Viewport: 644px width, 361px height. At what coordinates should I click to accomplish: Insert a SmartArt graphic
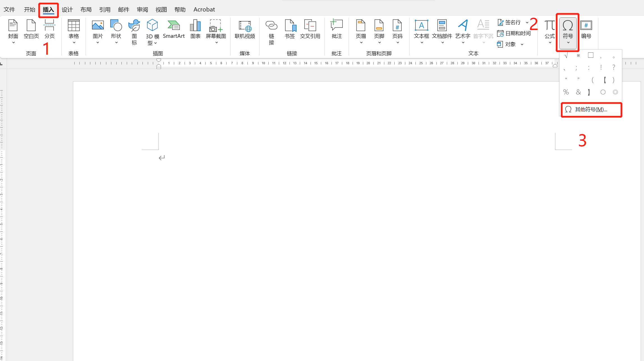[174, 29]
